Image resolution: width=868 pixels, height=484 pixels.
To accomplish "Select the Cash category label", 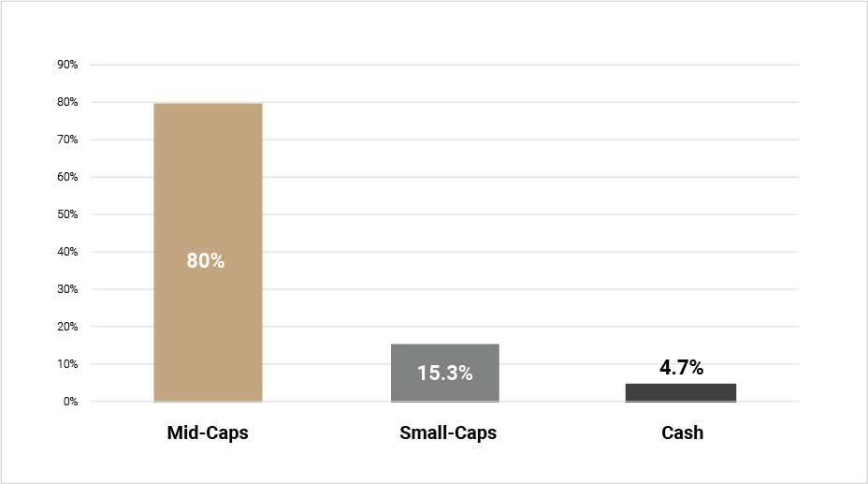I will 683,433.
